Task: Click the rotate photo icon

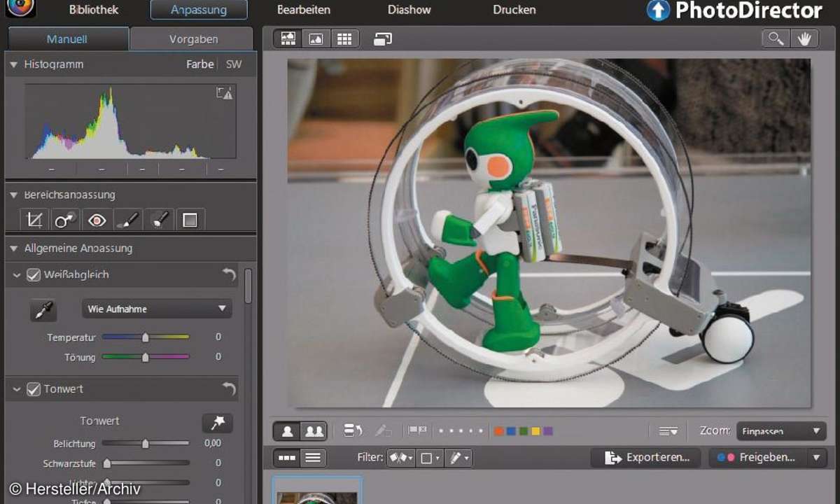Action: (353, 431)
